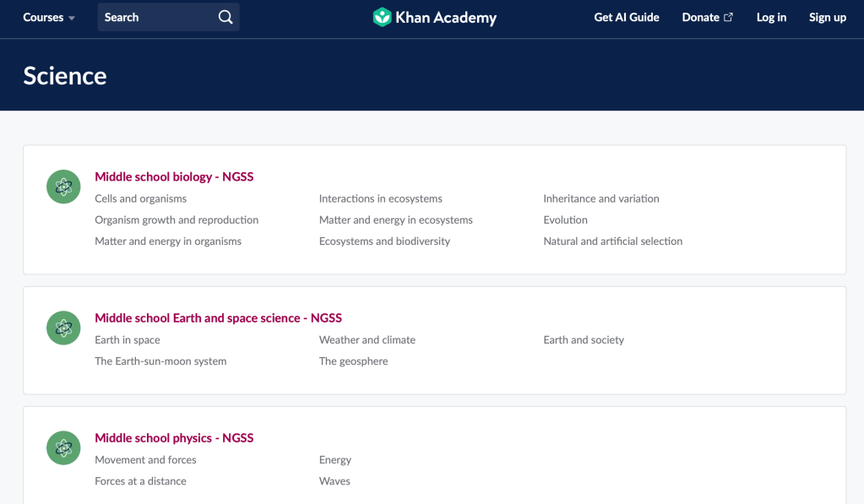
Task: Open the Ecosystems and biodiversity unit
Action: click(x=384, y=241)
